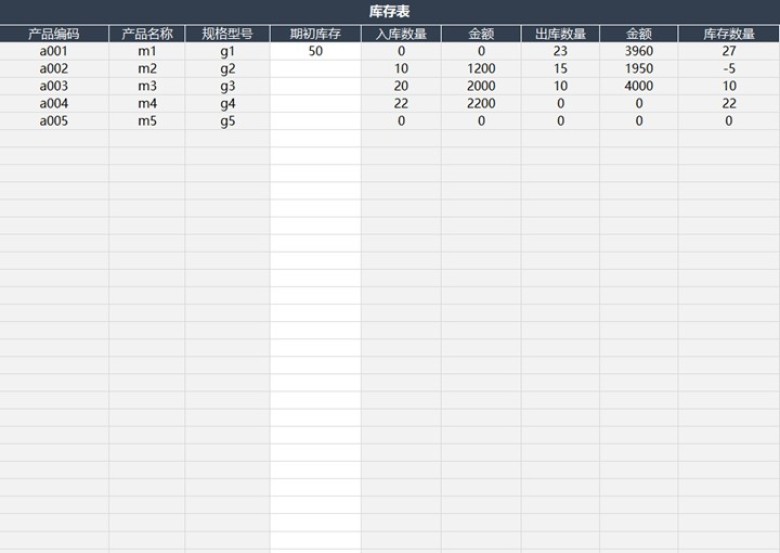The height and width of the screenshot is (553, 780).
Task: Select the outbound quantity cell 23
Action: 560,51
